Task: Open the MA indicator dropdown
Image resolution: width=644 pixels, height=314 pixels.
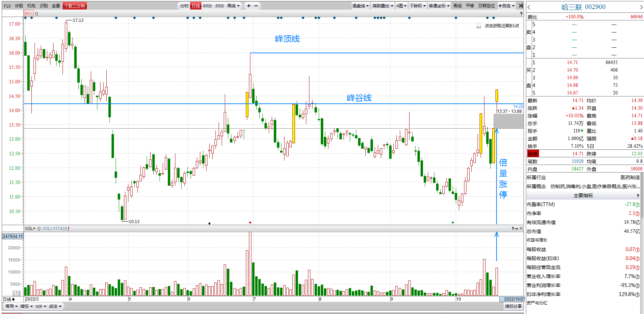Action: (x=29, y=13)
